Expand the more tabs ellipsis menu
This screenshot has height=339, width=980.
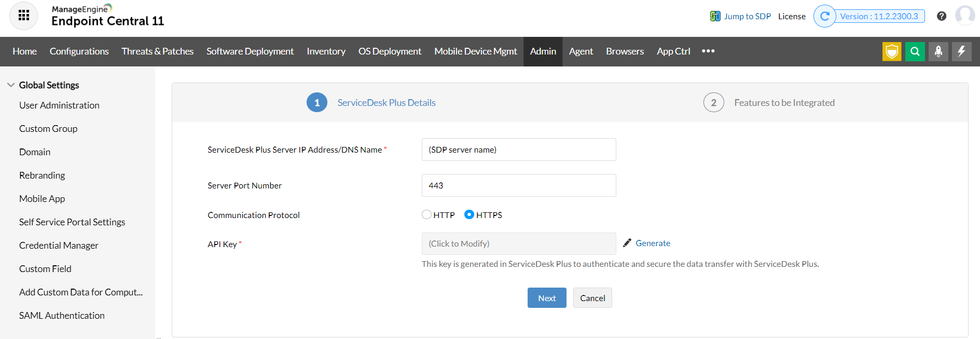coord(708,51)
